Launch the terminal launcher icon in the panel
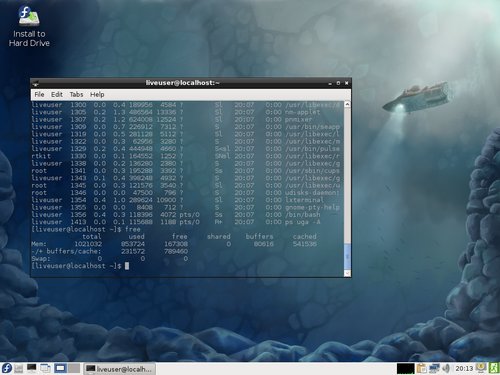The image size is (500, 375). 32,368
